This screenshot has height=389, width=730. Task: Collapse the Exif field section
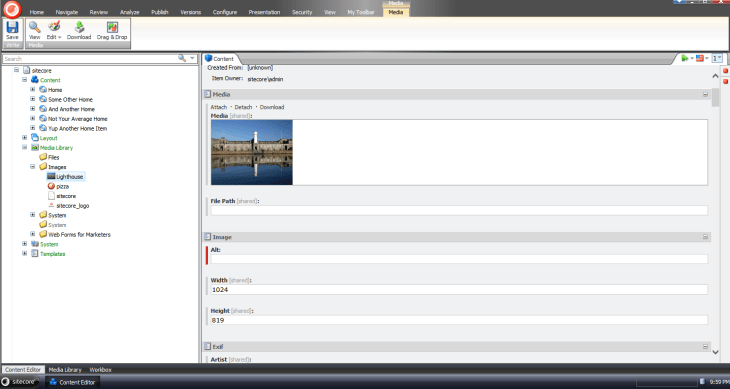(x=705, y=347)
